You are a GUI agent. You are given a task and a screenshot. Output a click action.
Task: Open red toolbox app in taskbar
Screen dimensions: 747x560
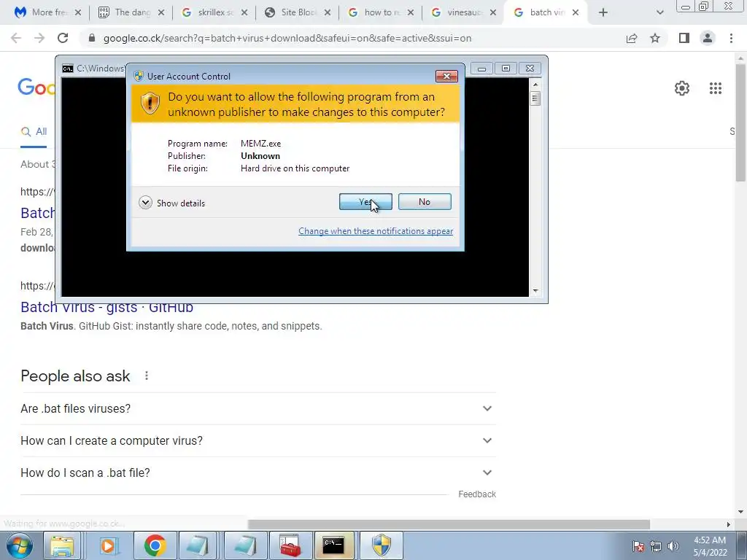tap(290, 545)
